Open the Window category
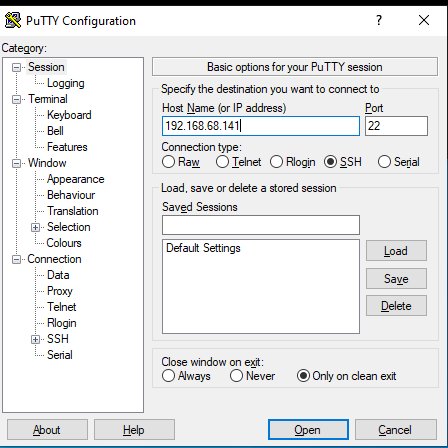448x448 pixels. (47, 163)
